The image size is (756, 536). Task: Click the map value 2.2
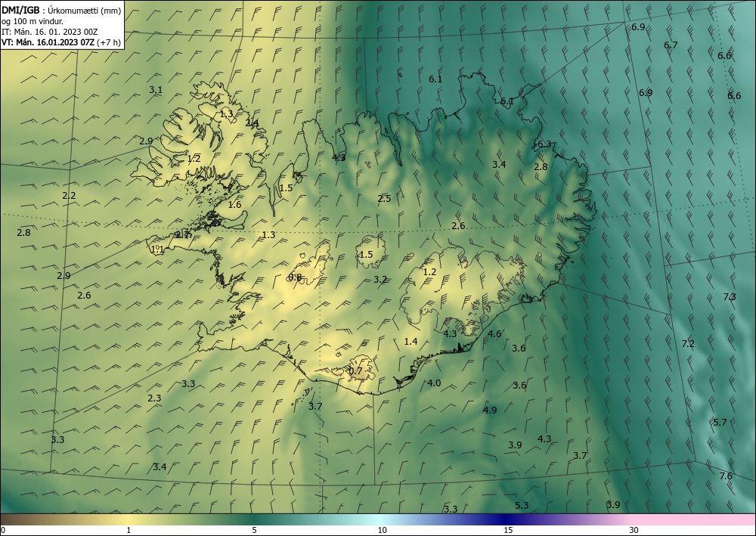pos(69,195)
